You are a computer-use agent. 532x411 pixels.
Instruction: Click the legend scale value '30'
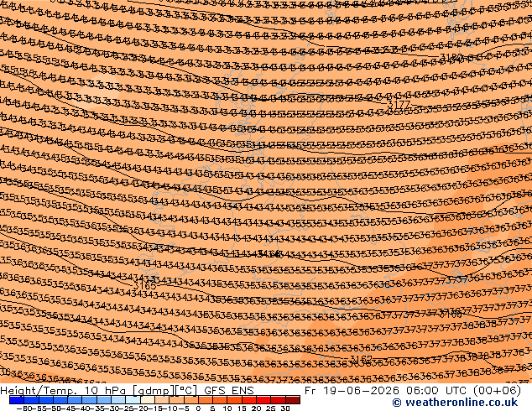click(285, 408)
